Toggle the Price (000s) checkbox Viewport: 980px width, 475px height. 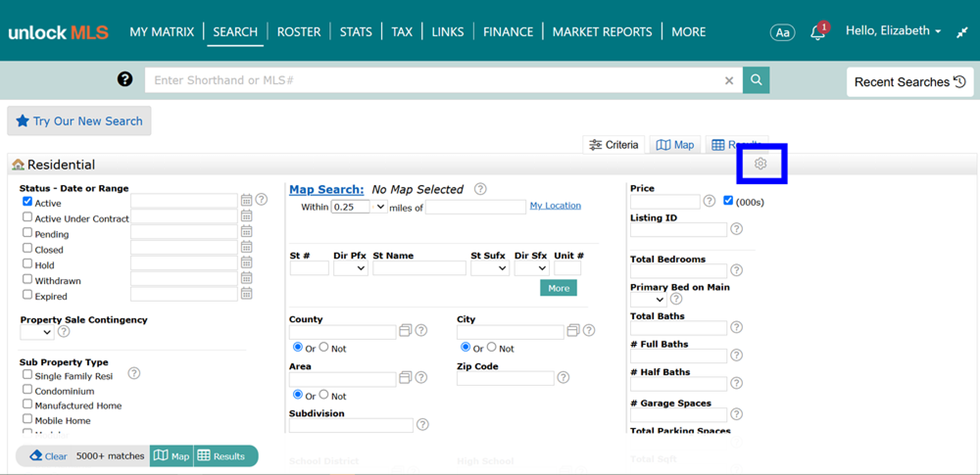click(x=728, y=201)
